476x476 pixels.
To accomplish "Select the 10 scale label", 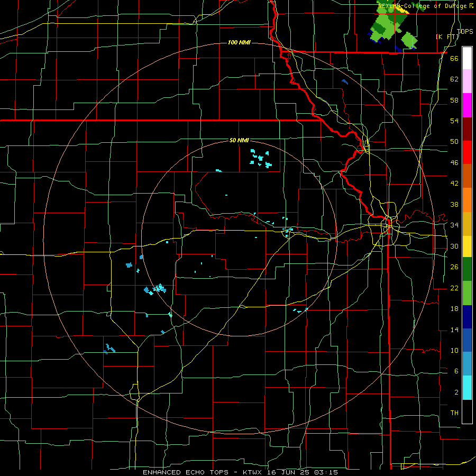I will (454, 350).
